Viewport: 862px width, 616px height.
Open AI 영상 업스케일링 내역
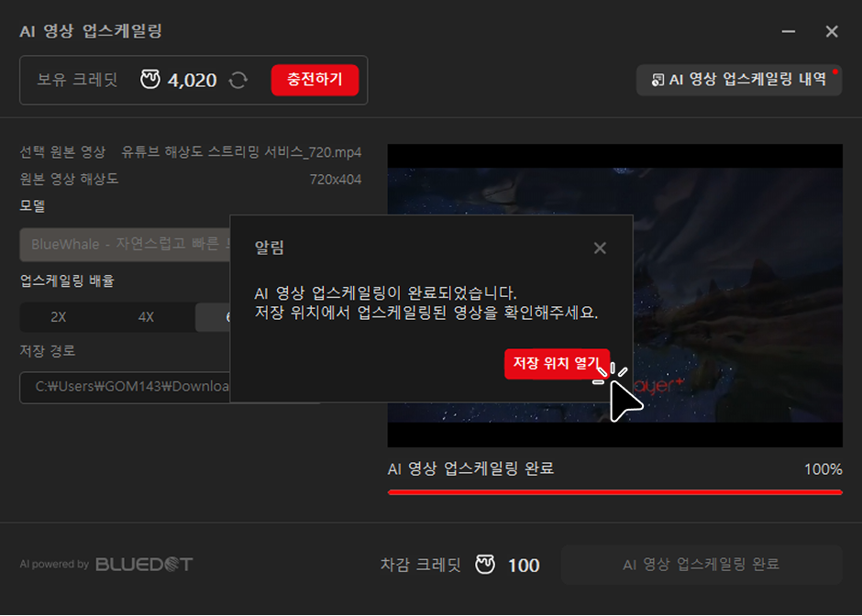(x=739, y=80)
